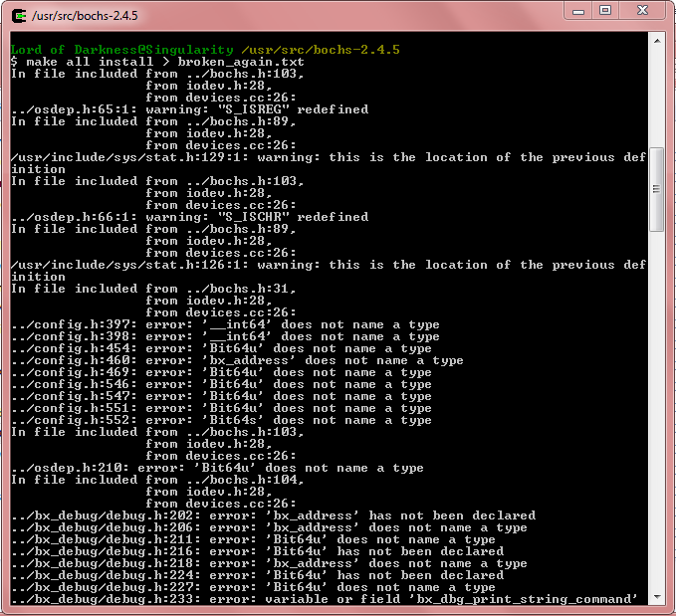Image resolution: width=676 pixels, height=616 pixels.
Task: Minimize the bochs-2.4.5 terminal window
Action: [578, 11]
